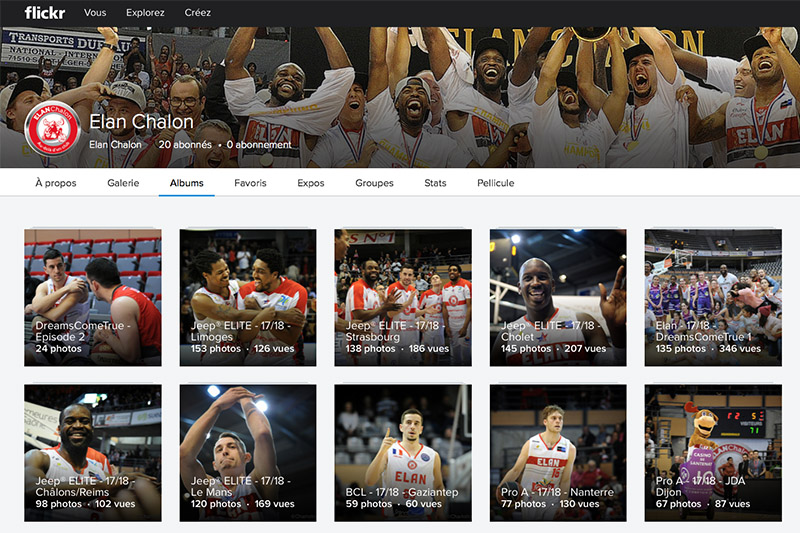
Task: Switch to the À propos tab
Action: [56, 183]
